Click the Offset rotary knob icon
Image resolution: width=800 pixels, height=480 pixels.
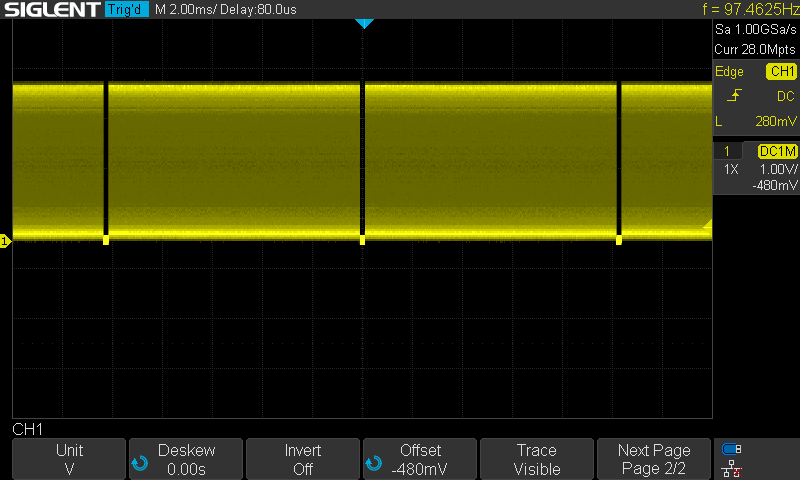(x=373, y=463)
